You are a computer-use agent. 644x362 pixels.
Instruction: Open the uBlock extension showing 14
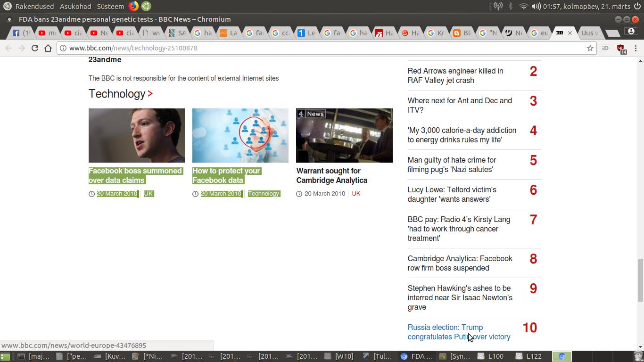621,49
